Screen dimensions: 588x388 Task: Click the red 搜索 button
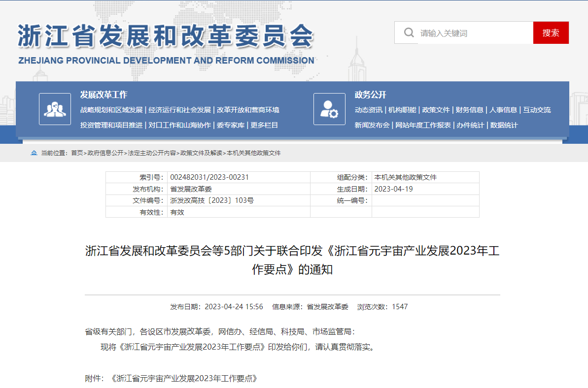(x=551, y=33)
